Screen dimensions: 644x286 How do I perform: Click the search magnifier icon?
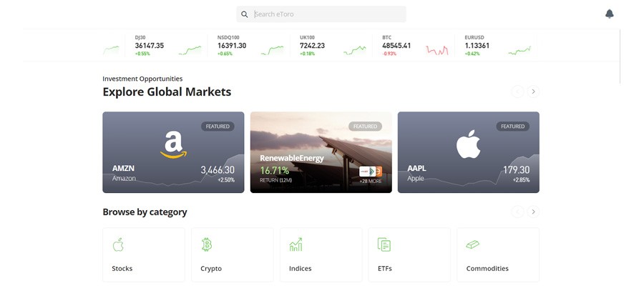point(245,14)
